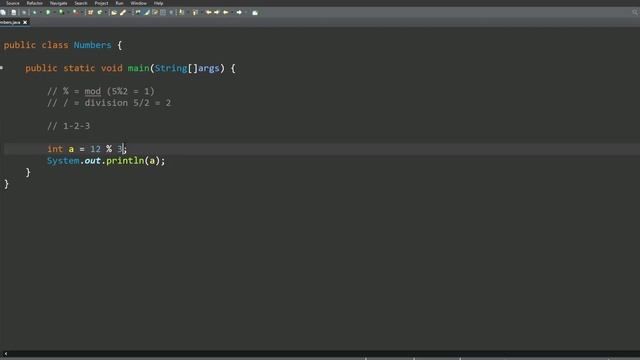This screenshot has width=640, height=360.
Task: Click the String type in main signature
Action: (171, 68)
